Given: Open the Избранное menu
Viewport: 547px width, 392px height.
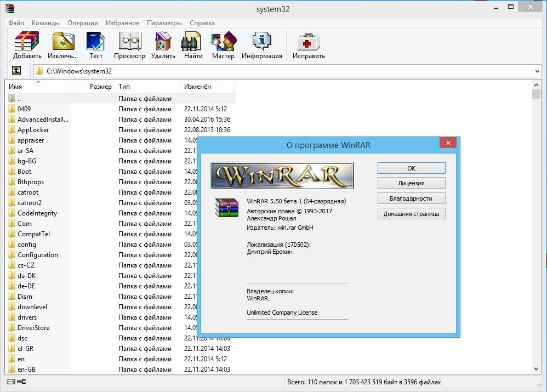Looking at the screenshot, I should pos(122,23).
